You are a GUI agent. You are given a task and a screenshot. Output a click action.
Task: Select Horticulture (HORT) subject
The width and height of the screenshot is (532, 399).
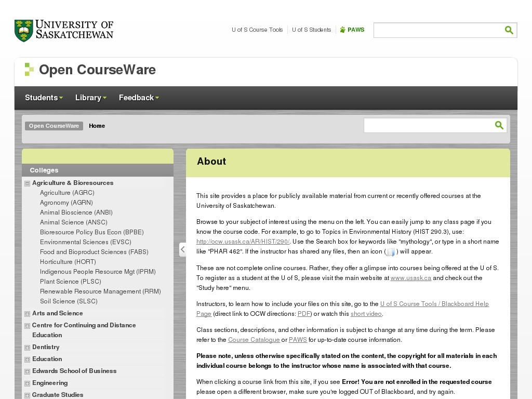68,262
